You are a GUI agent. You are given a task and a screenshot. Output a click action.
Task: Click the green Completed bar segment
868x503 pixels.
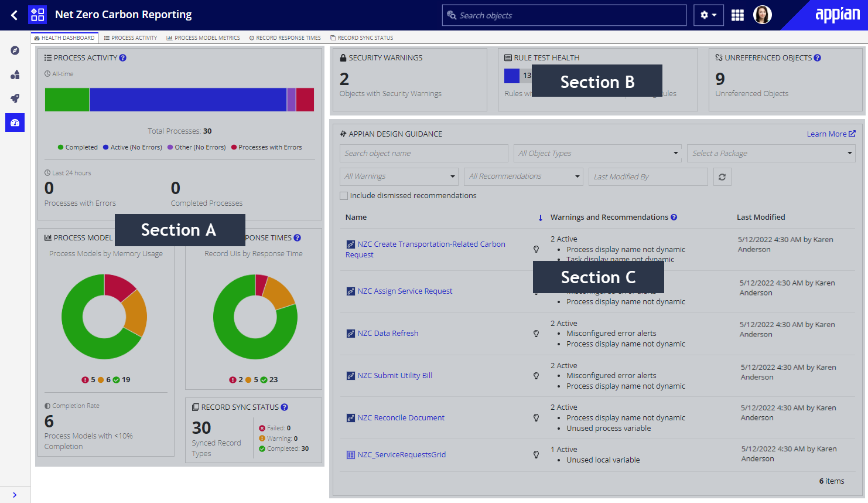coord(67,100)
